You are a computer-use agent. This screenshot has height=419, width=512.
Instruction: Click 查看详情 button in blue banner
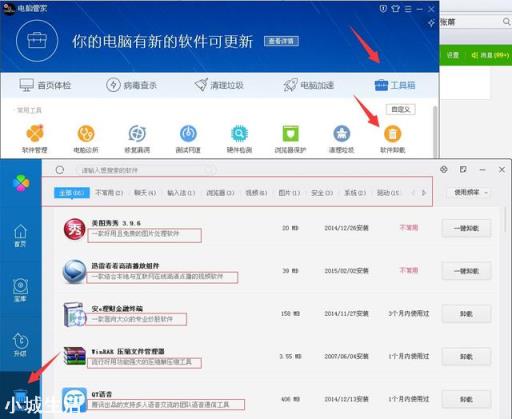tap(281, 41)
